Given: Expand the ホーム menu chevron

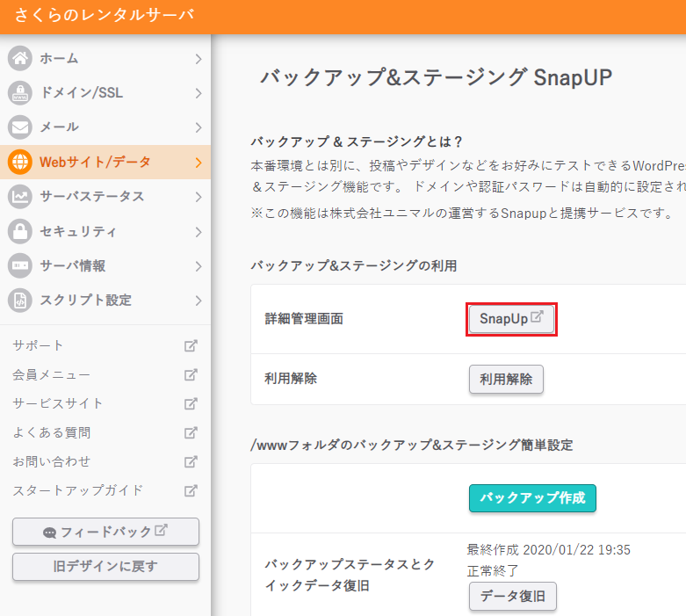Looking at the screenshot, I should (x=199, y=59).
